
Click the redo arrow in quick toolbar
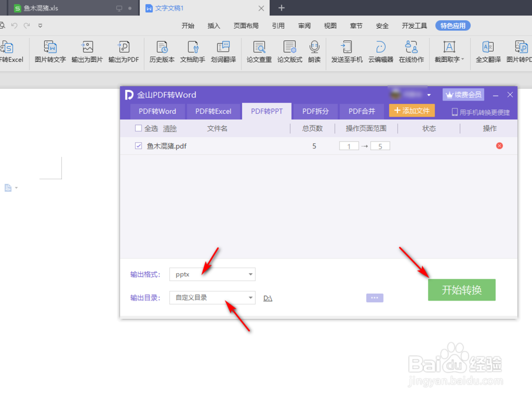27,26
